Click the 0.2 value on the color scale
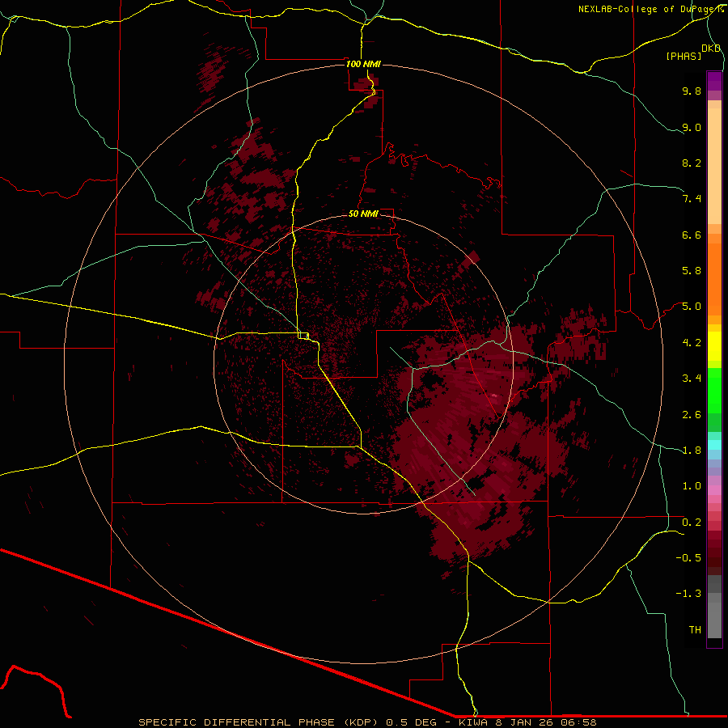This screenshot has width=728, height=728. point(692,523)
